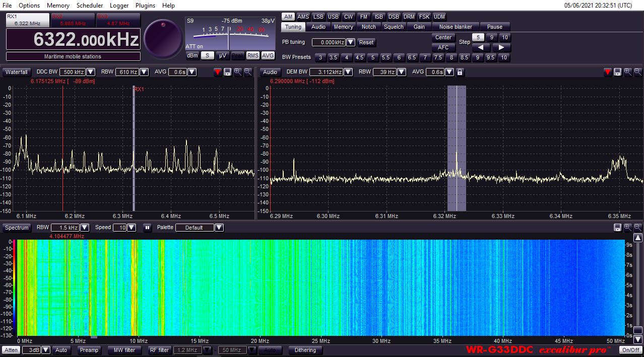
Task: Save the waterfall spectrum with the floppy disk icon
Action: click(618, 228)
